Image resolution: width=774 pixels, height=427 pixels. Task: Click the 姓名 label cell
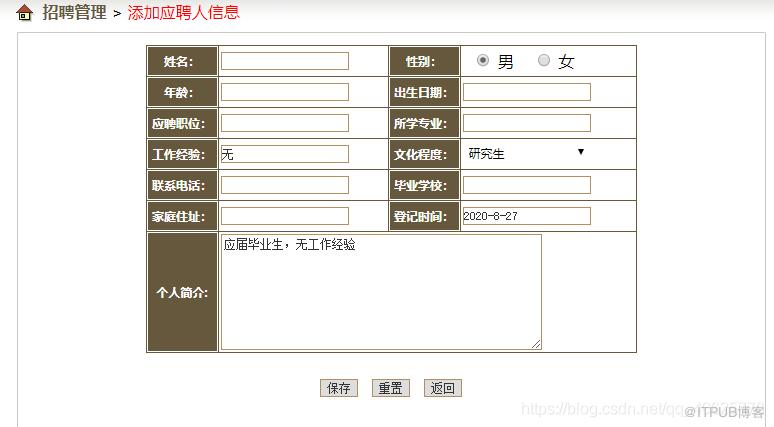click(182, 61)
